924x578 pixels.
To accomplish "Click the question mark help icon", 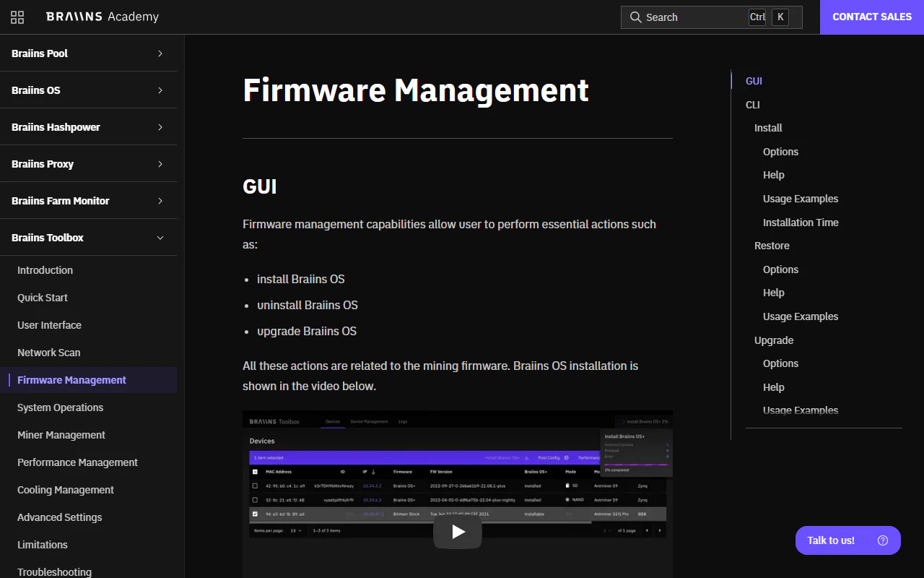I will tap(883, 540).
